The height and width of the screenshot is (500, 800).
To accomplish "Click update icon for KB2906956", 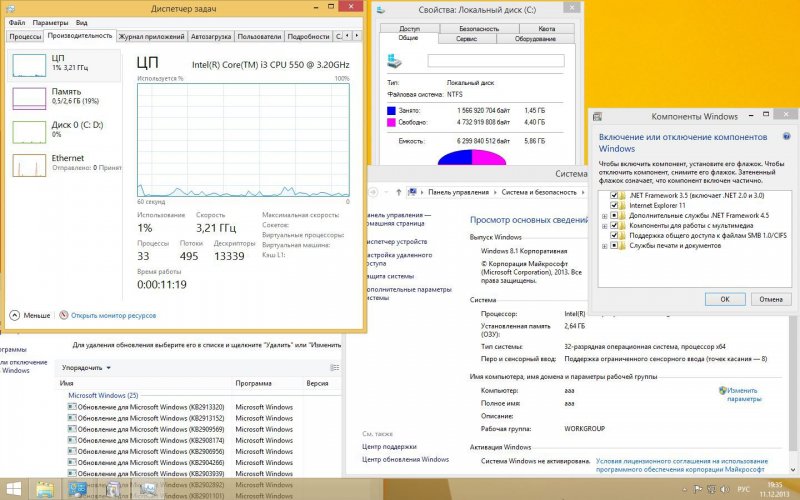I will [72, 452].
